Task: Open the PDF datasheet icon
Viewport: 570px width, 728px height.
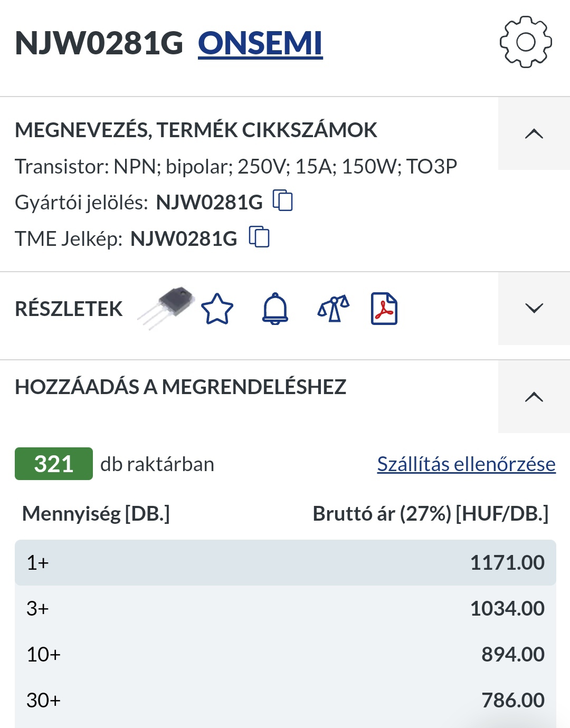Action: (384, 309)
